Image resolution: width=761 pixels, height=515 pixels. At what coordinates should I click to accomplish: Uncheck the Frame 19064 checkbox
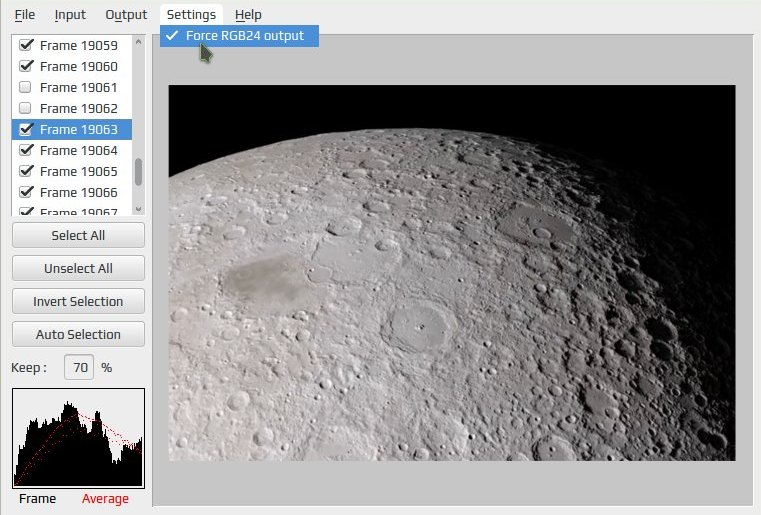tap(26, 150)
